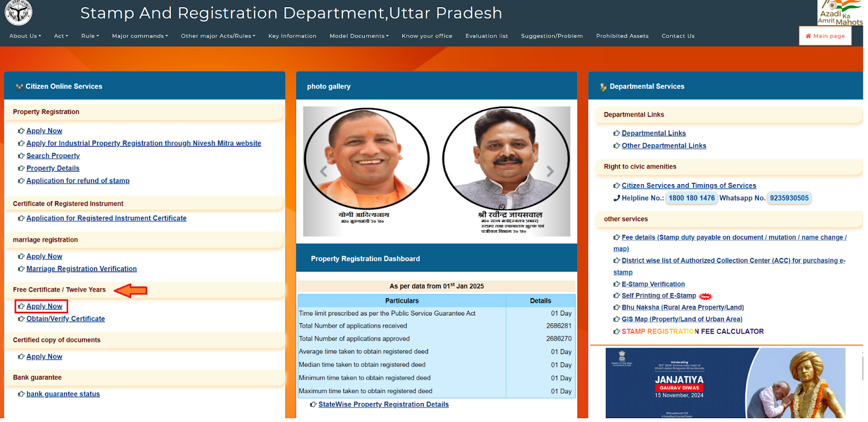Expand Other major Acts/Rules dropdown

[218, 36]
